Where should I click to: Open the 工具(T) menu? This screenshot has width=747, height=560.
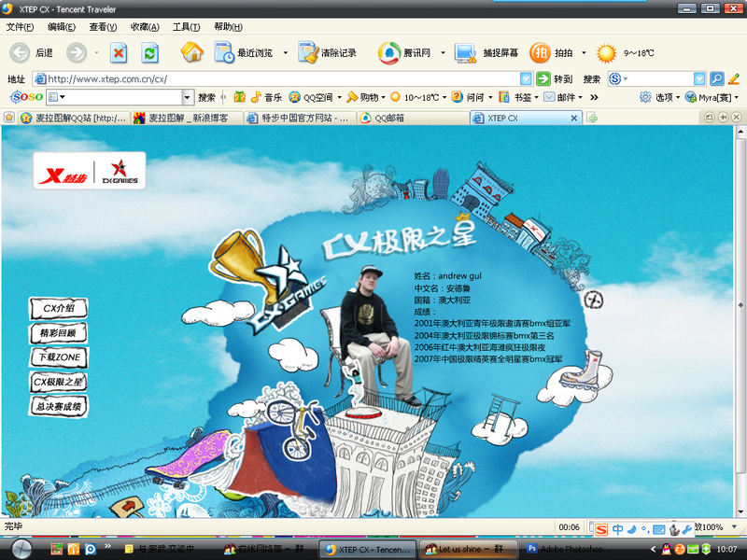(186, 27)
